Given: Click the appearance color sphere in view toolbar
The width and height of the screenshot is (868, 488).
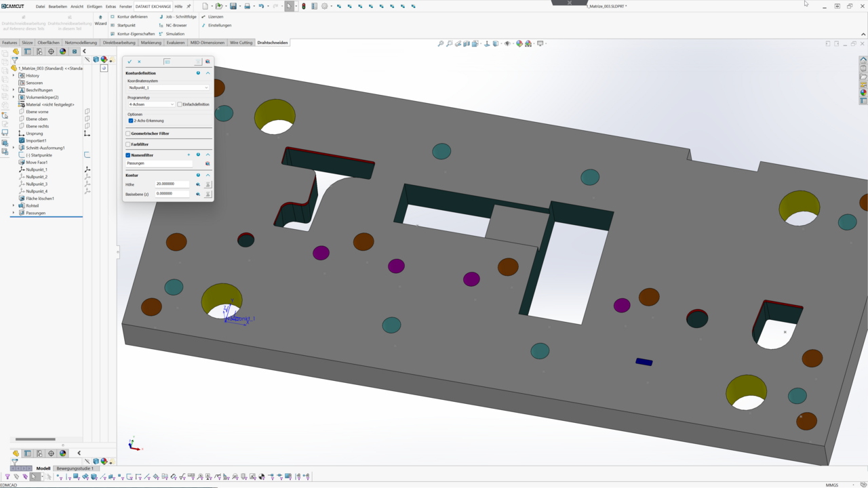Looking at the screenshot, I should coord(519,43).
